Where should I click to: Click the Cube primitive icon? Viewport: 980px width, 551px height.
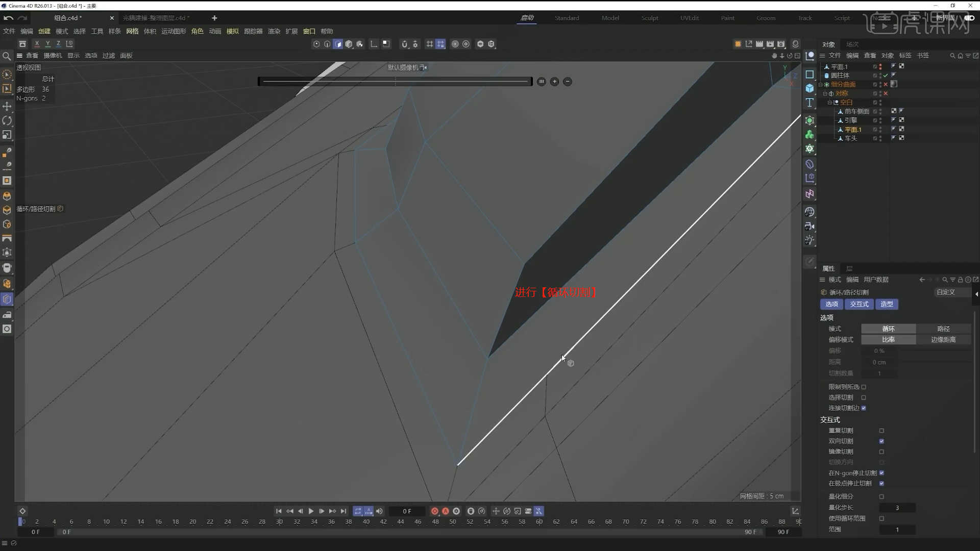tap(810, 88)
